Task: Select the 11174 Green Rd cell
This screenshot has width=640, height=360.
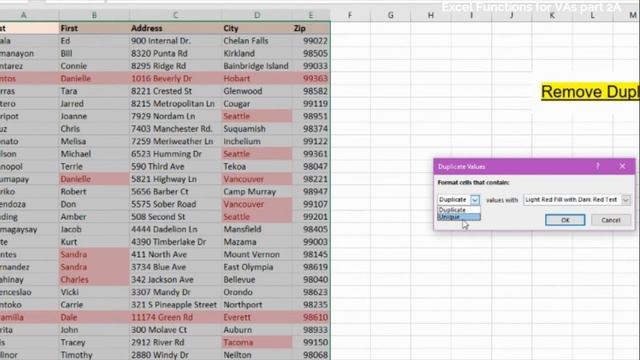Action: (175, 317)
